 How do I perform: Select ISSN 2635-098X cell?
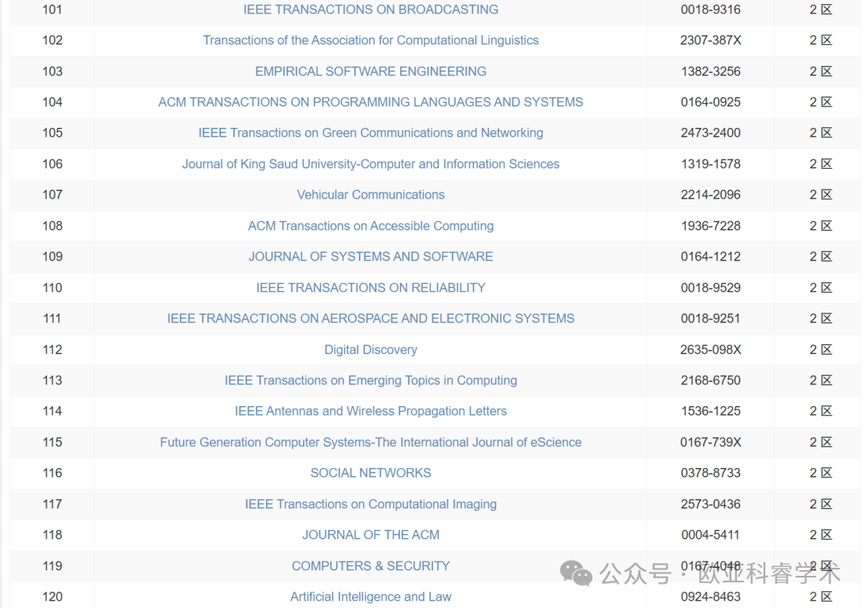[x=710, y=350]
